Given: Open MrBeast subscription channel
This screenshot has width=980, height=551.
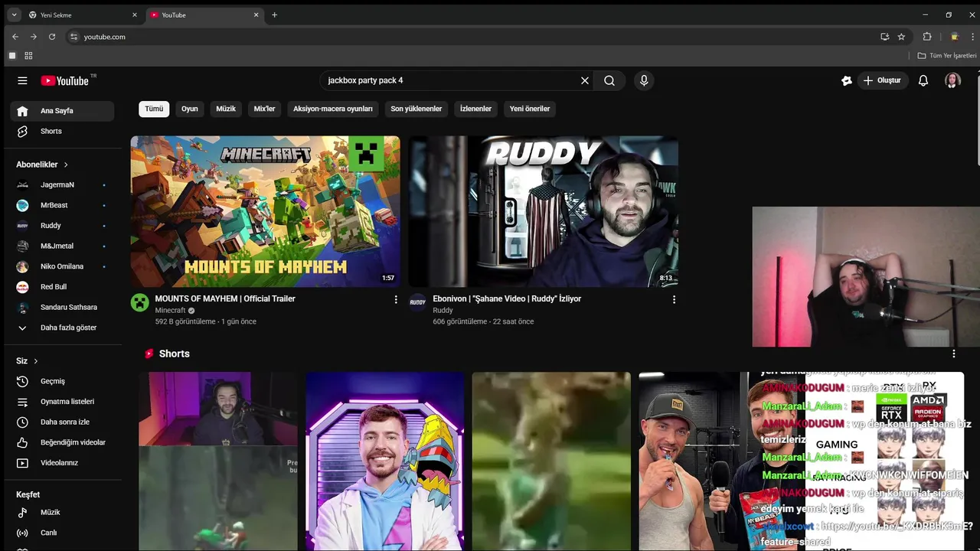Looking at the screenshot, I should (x=62, y=205).
